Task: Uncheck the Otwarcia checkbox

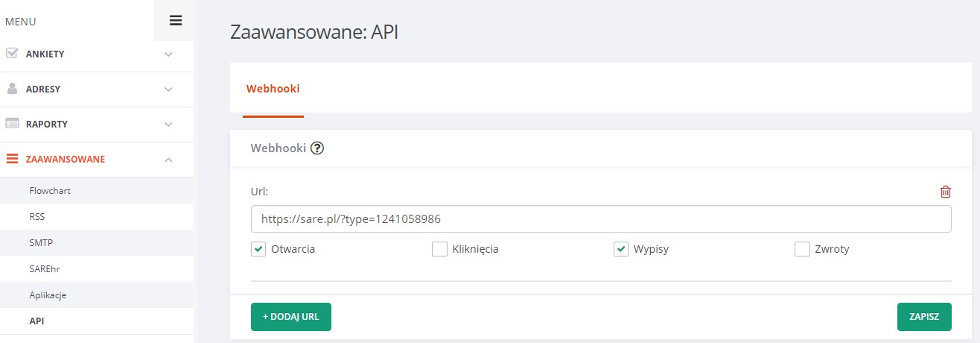Action: tap(258, 249)
